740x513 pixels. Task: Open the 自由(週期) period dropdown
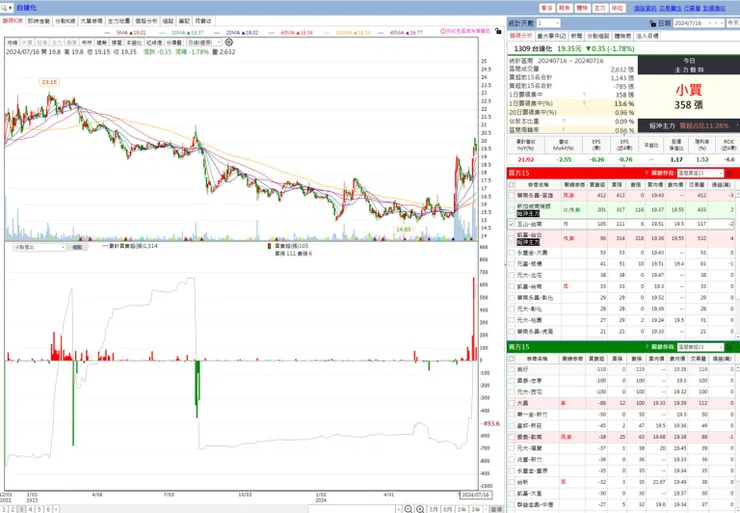(x=204, y=42)
